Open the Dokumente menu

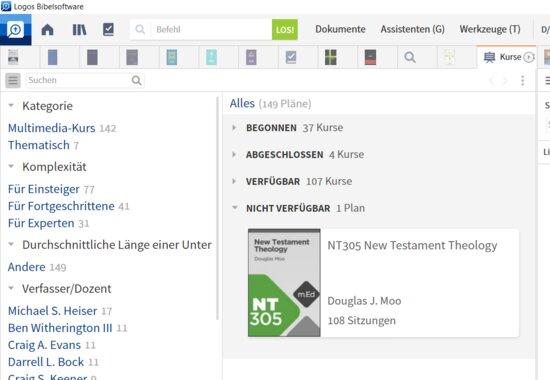[x=340, y=29]
